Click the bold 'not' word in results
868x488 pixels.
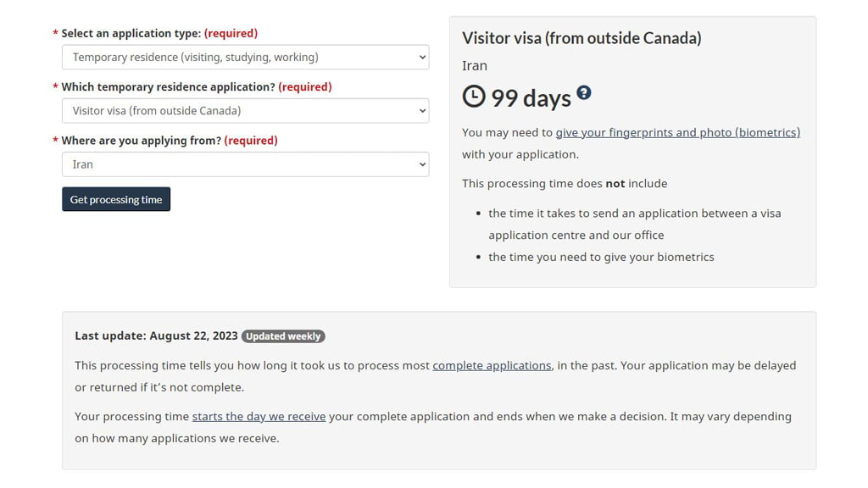[x=615, y=183]
